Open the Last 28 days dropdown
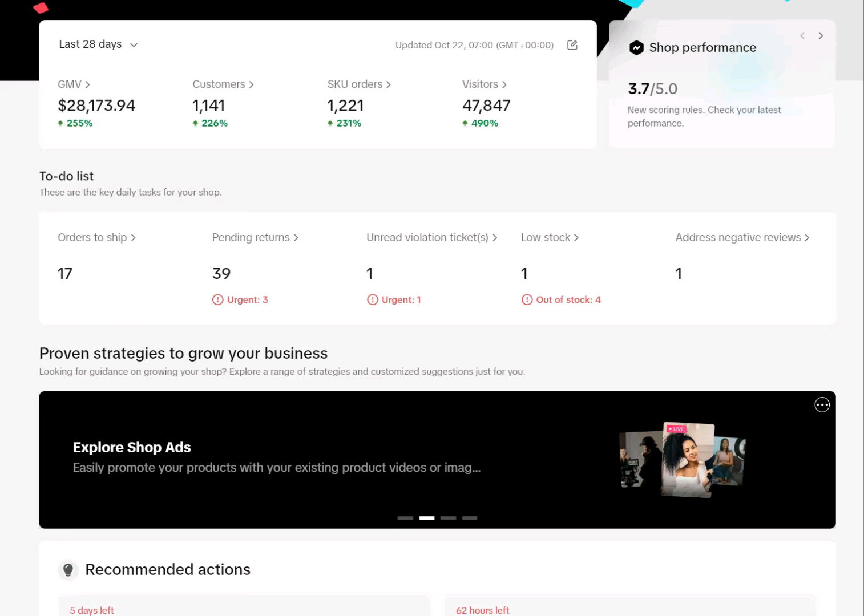The width and height of the screenshot is (864, 616). [98, 44]
